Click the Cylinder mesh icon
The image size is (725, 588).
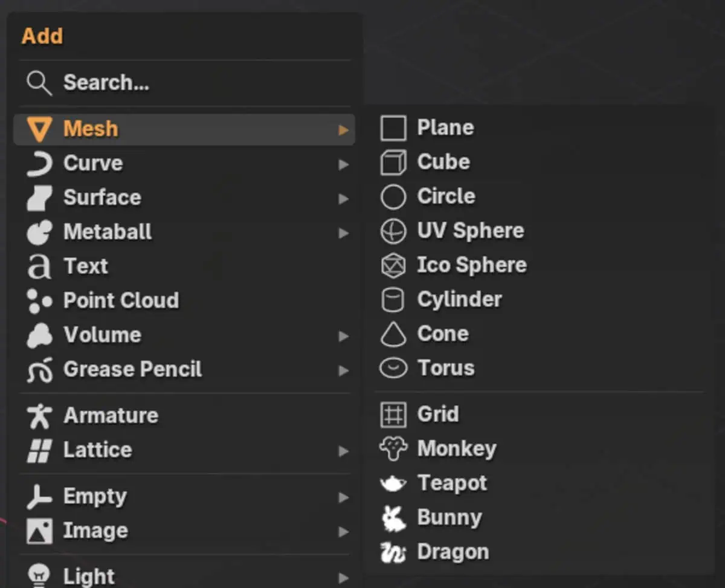393,300
